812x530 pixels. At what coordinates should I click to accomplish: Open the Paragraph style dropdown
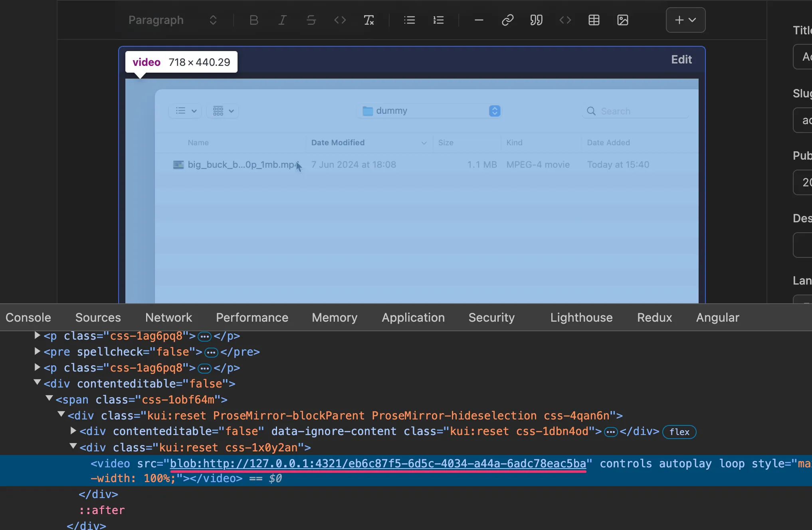(172, 20)
